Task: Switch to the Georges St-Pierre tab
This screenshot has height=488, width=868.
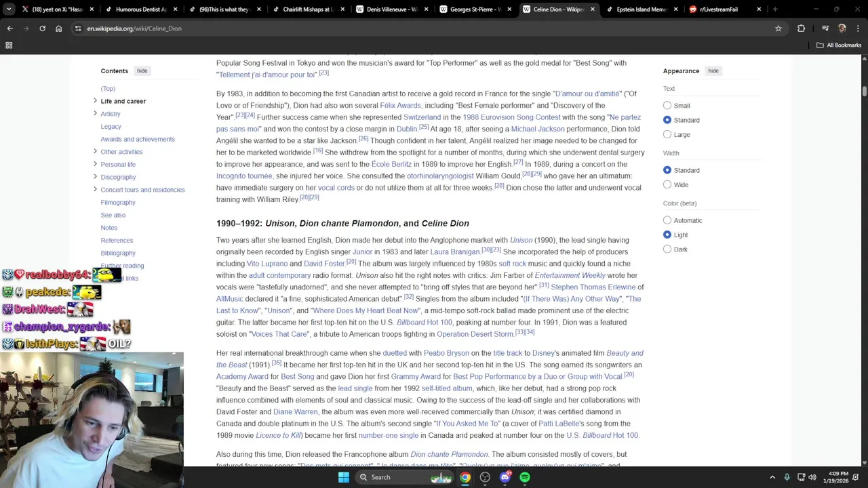Action: pos(471,9)
